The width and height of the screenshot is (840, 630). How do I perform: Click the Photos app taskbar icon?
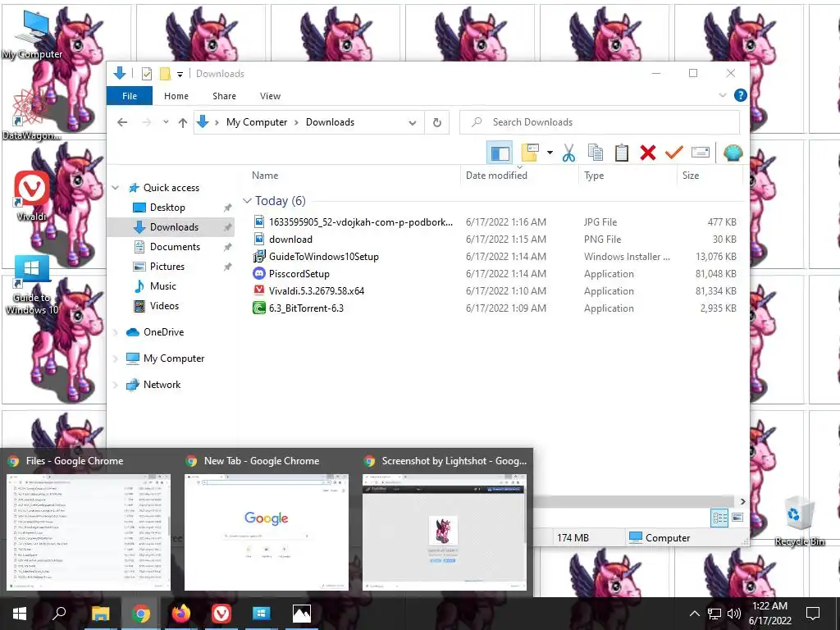302,614
